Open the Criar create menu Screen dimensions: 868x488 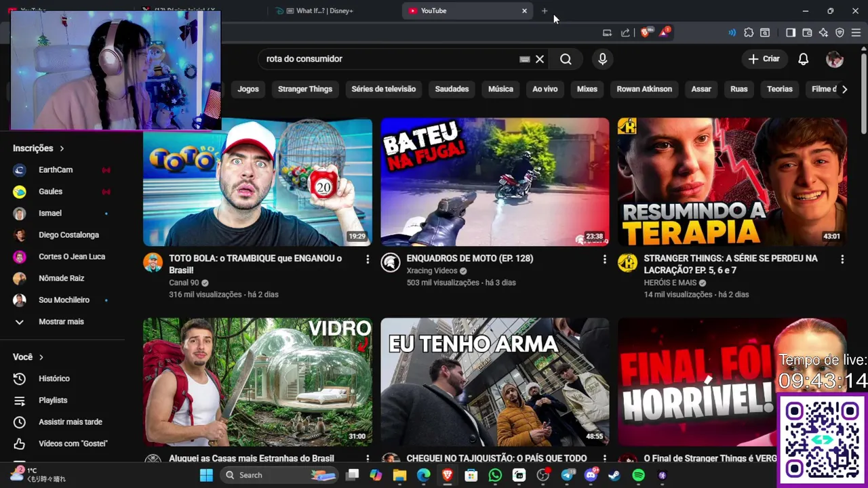click(764, 59)
